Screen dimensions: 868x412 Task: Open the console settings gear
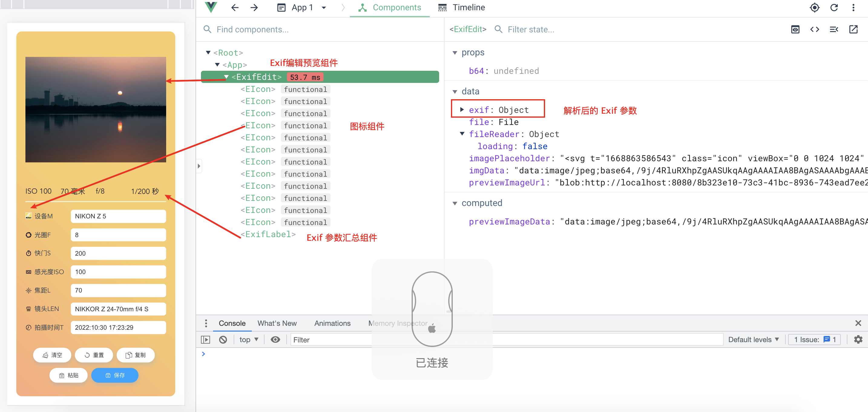click(x=858, y=340)
